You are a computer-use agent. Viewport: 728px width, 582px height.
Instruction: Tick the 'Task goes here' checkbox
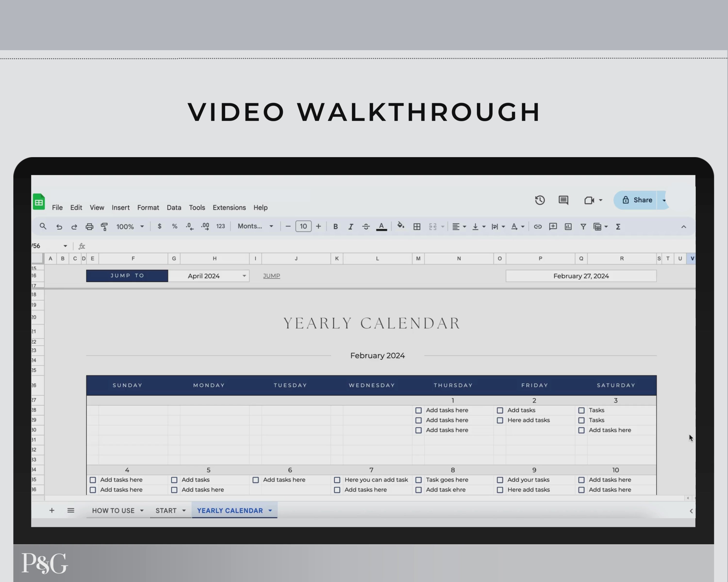(x=418, y=480)
